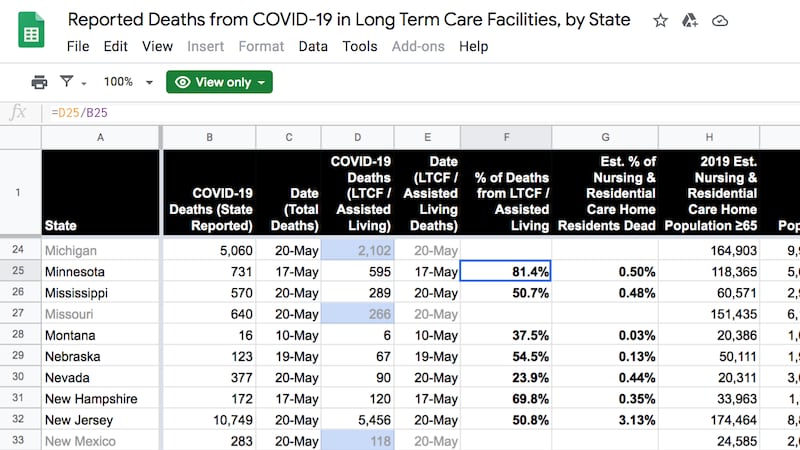Click the fx formula icon

pyautogui.click(x=18, y=112)
